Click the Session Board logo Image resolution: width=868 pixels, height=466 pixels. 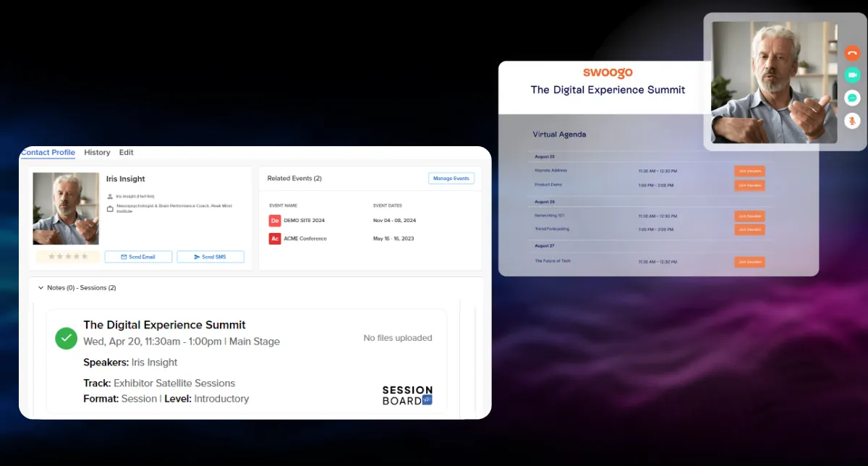coord(407,395)
